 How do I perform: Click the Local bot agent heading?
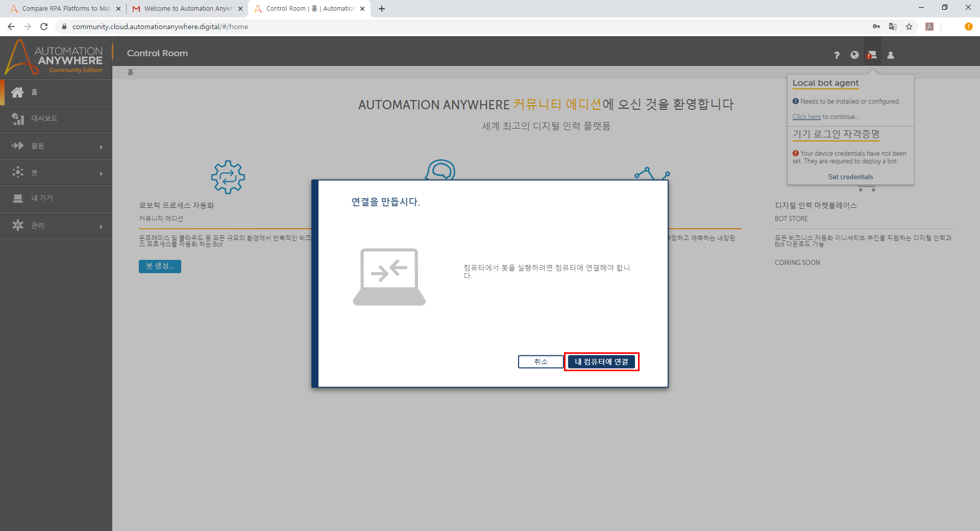coord(825,83)
